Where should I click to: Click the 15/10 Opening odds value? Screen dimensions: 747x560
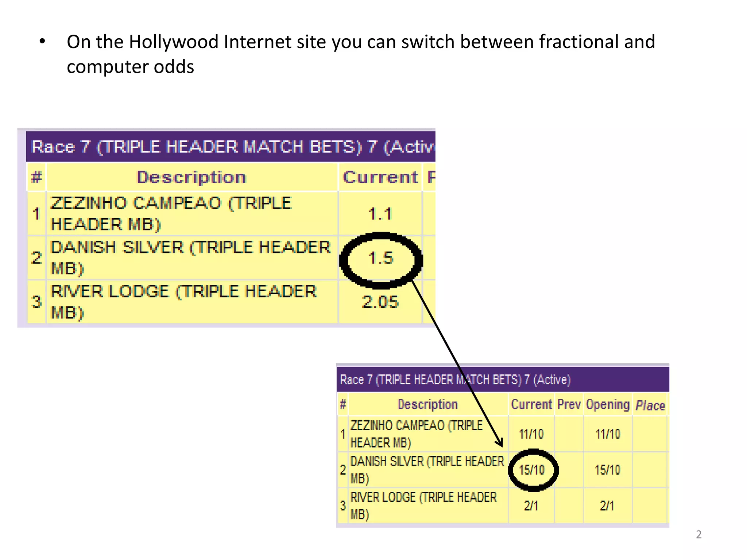point(608,470)
